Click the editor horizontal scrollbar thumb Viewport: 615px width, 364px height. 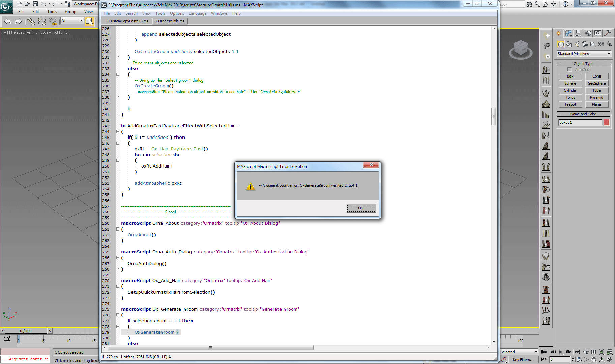[210, 347]
